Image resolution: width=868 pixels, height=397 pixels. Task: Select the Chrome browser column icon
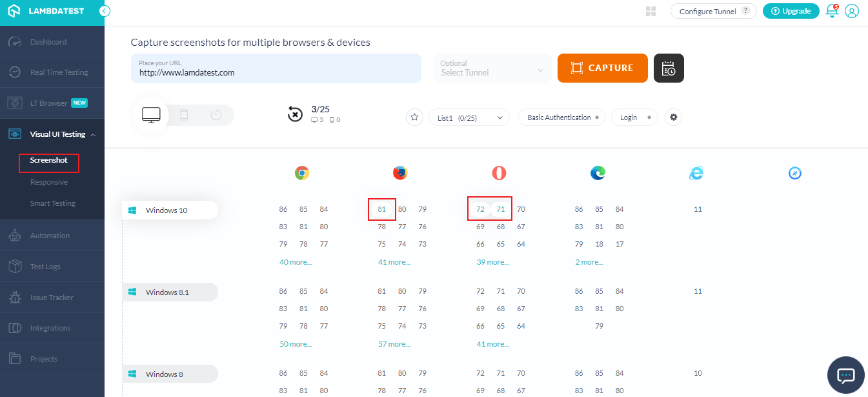301,172
